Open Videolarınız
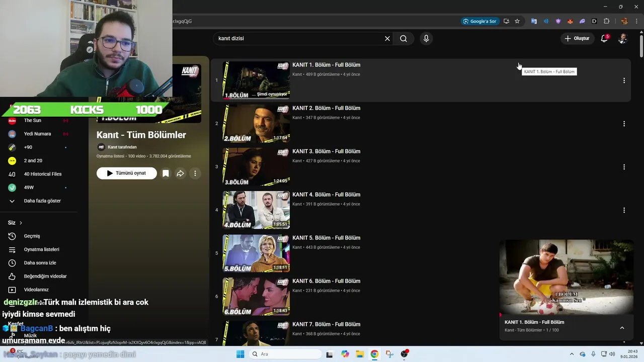The width and height of the screenshot is (644, 362). click(x=38, y=290)
